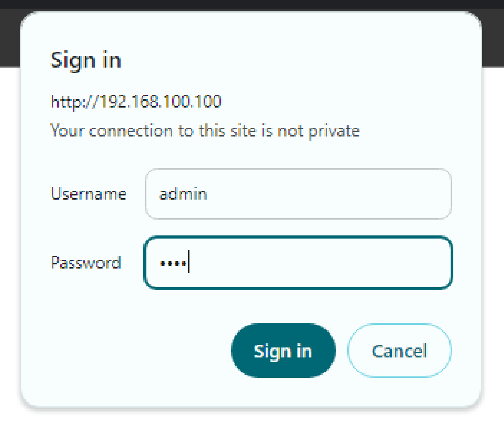Click the Sign in button
Image resolution: width=504 pixels, height=424 pixels.
(283, 351)
